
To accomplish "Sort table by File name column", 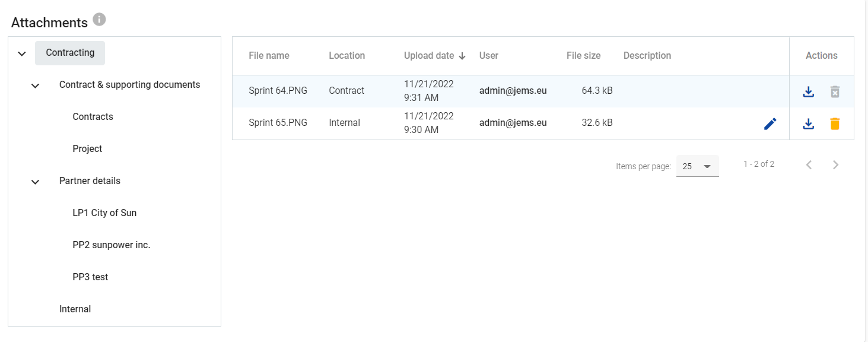I will (269, 56).
